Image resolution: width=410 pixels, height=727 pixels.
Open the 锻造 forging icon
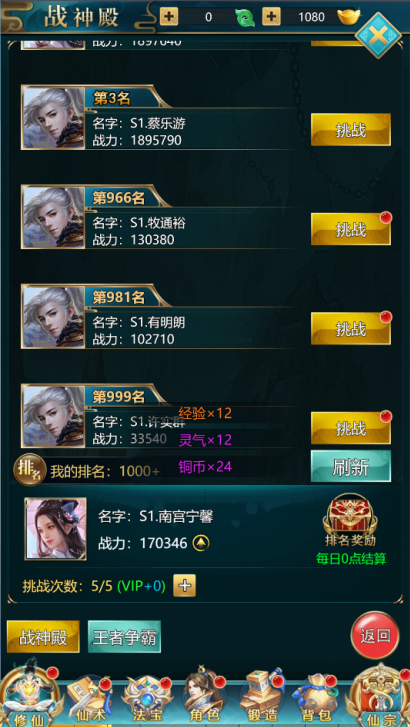262,698
